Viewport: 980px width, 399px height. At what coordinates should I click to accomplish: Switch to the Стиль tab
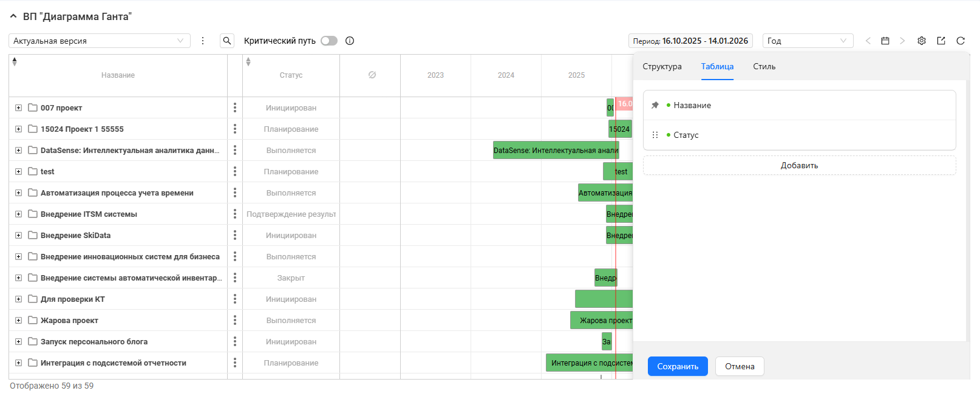[764, 67]
